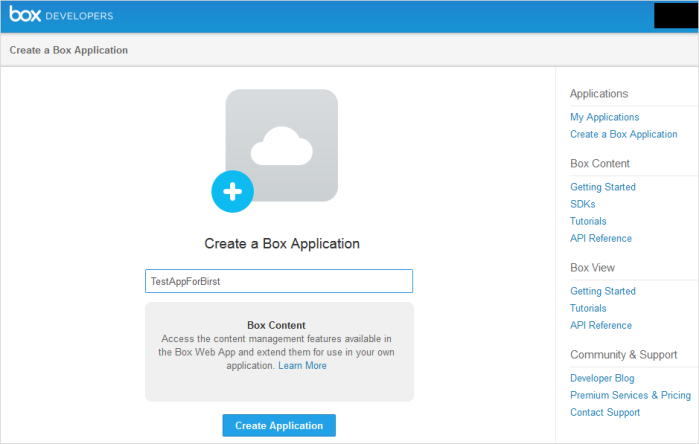Open Getting Started under Box View
The width and height of the screenshot is (699, 444).
coord(603,291)
